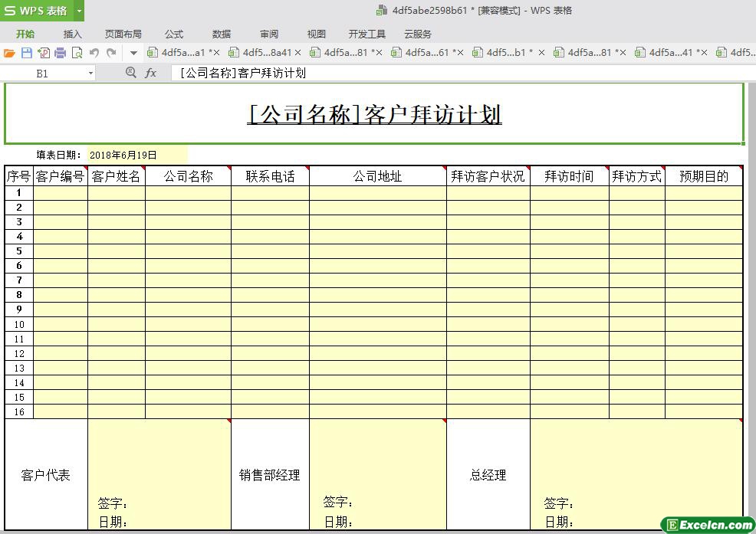756x534 pixels.
Task: Click the Save disk icon
Action: point(26,53)
